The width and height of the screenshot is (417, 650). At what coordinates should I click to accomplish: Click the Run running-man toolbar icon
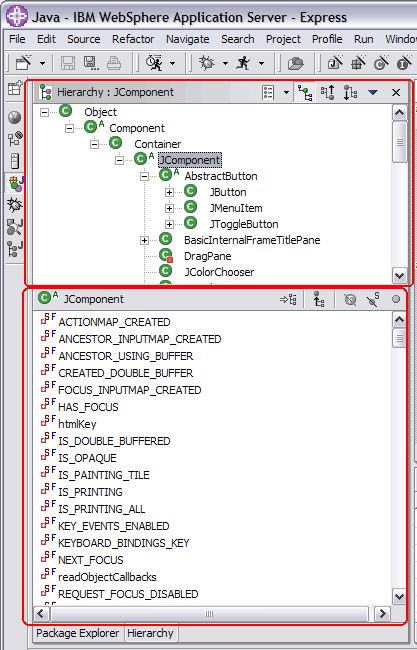click(243, 63)
